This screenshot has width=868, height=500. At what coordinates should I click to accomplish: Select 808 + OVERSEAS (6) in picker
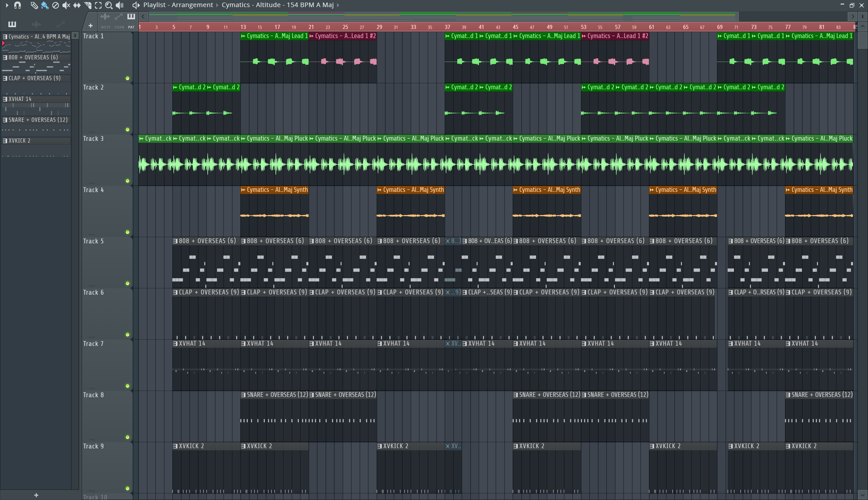(36, 57)
